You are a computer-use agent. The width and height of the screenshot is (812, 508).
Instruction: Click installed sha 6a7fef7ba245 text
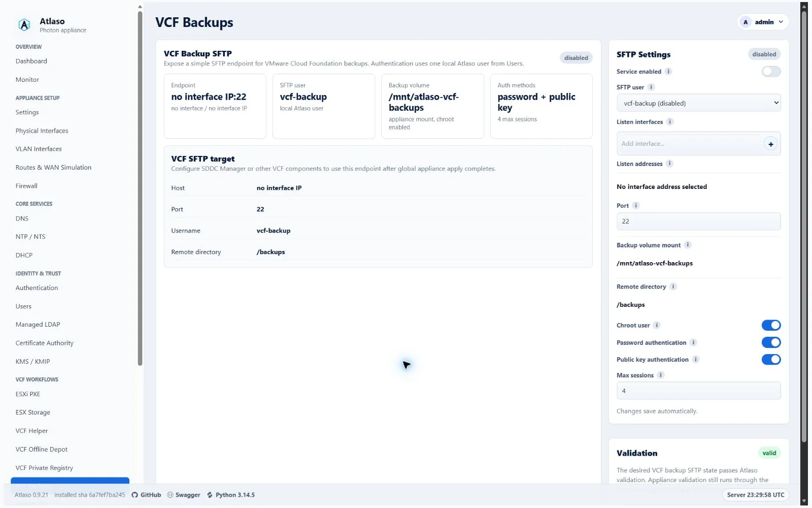click(x=89, y=495)
